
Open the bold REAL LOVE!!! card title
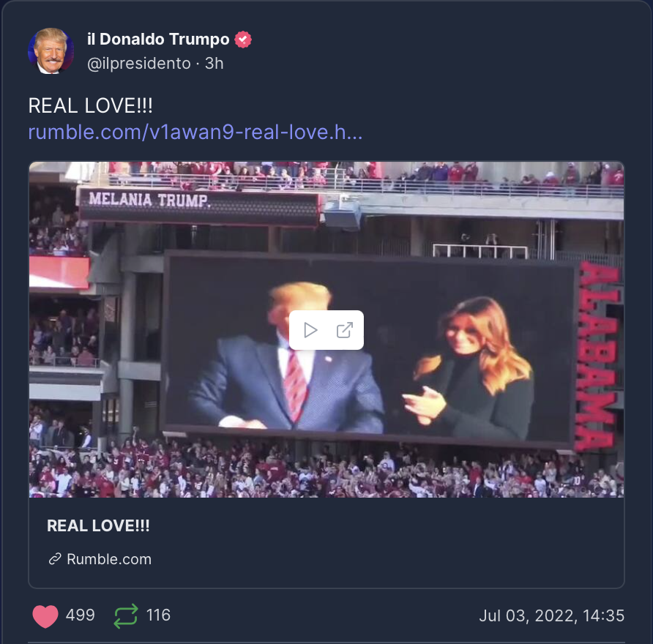(98, 525)
